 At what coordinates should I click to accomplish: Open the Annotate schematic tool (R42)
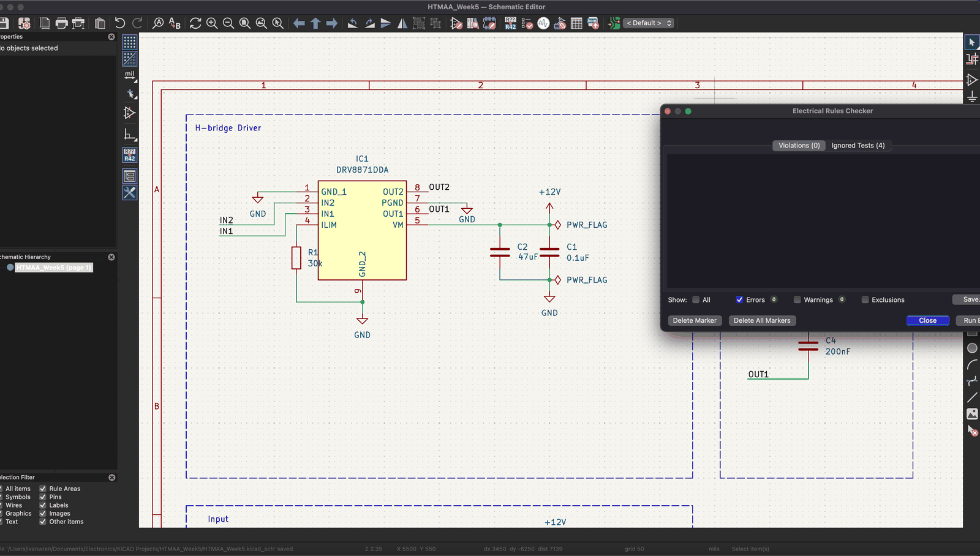pyautogui.click(x=510, y=23)
